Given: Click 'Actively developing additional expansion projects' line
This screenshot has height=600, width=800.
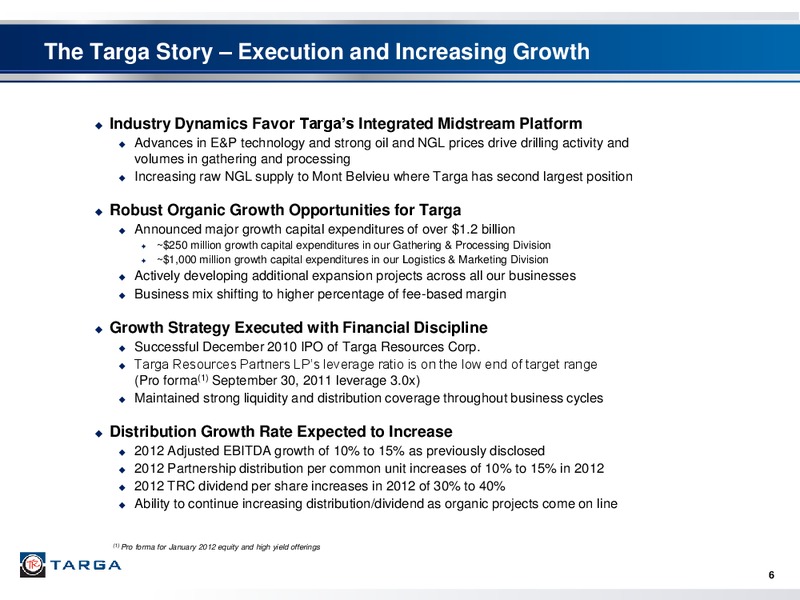Looking at the screenshot, I should coord(355,276).
